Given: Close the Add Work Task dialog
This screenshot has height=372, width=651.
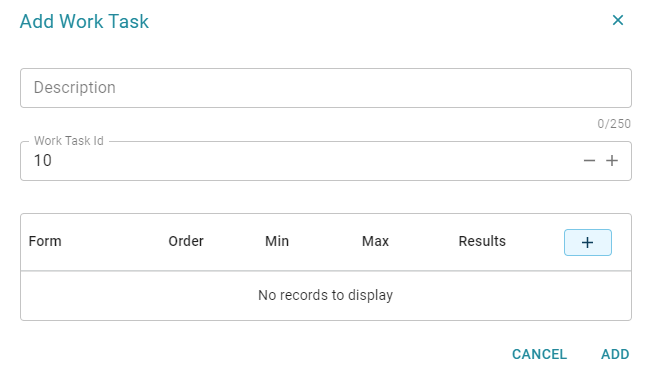Looking at the screenshot, I should [618, 20].
